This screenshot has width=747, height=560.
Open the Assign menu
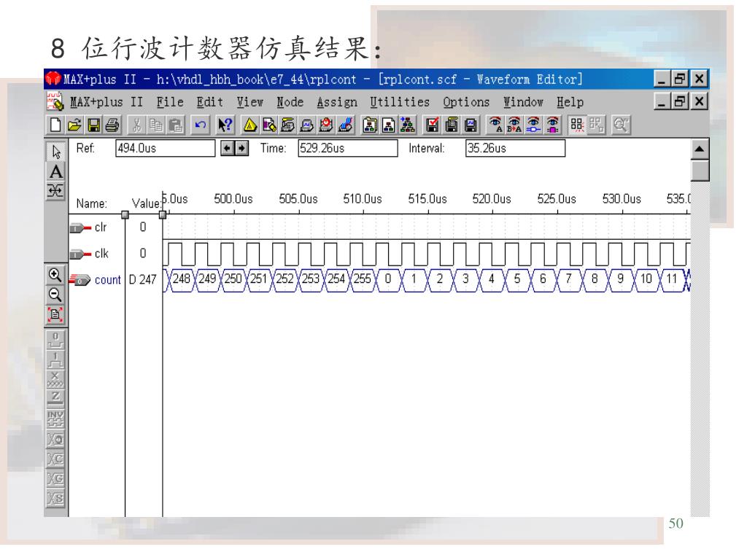coord(337,102)
